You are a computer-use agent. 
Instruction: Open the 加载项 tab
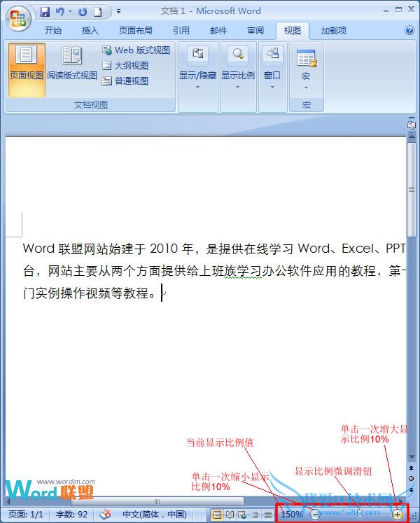coord(334,31)
